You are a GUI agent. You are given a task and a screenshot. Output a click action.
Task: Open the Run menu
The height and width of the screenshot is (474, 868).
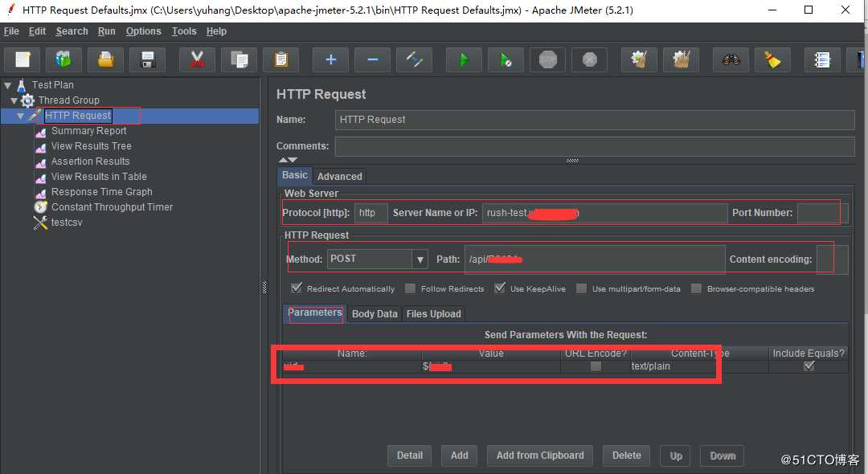[107, 31]
